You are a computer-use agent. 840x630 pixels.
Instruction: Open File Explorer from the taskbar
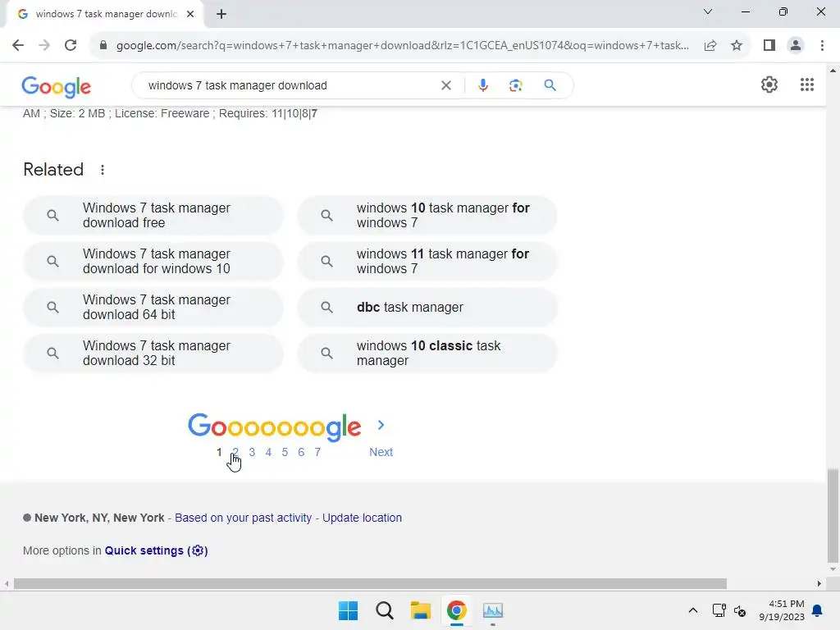pyautogui.click(x=421, y=610)
